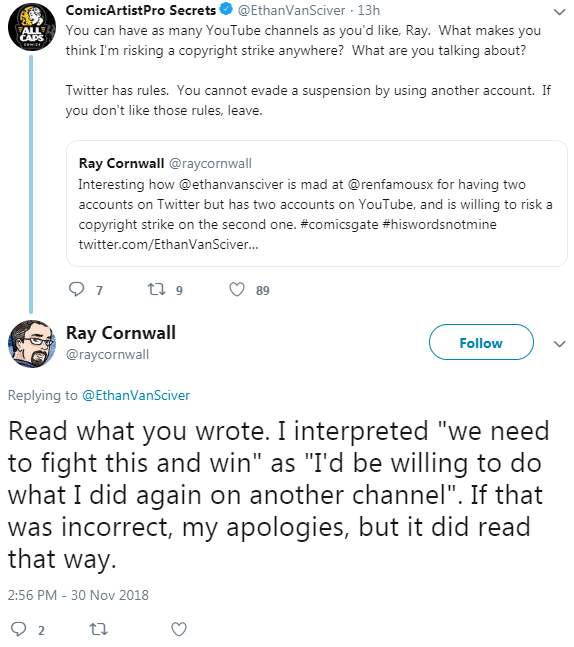
Task: Click the @EthanVanSciver handle in header
Action: coord(291,10)
